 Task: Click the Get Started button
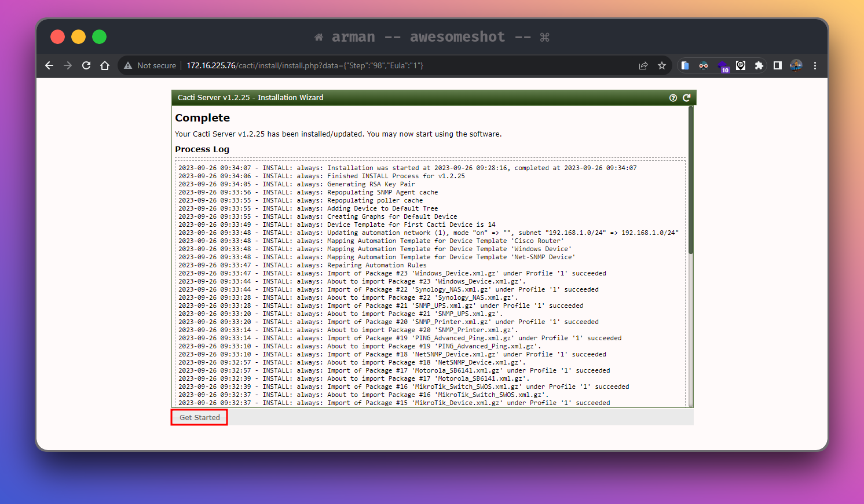pos(199,417)
